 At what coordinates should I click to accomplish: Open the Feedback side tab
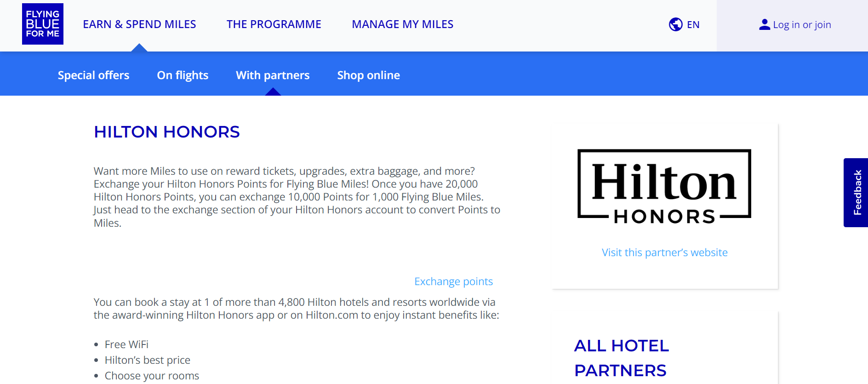[856, 193]
